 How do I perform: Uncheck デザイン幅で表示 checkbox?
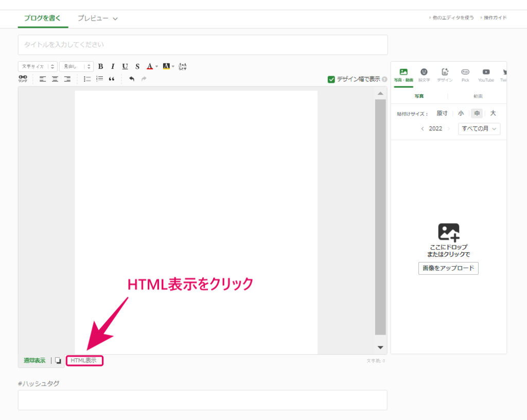(x=331, y=79)
